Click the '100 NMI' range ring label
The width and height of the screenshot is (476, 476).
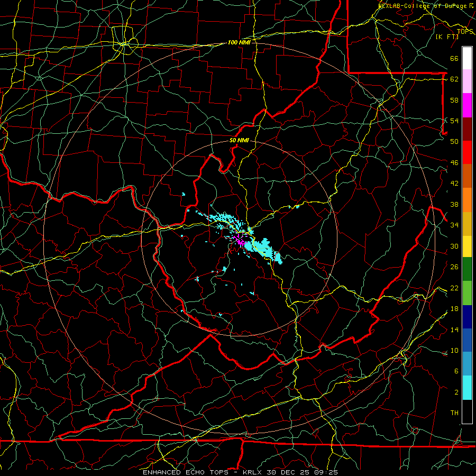coord(239,42)
